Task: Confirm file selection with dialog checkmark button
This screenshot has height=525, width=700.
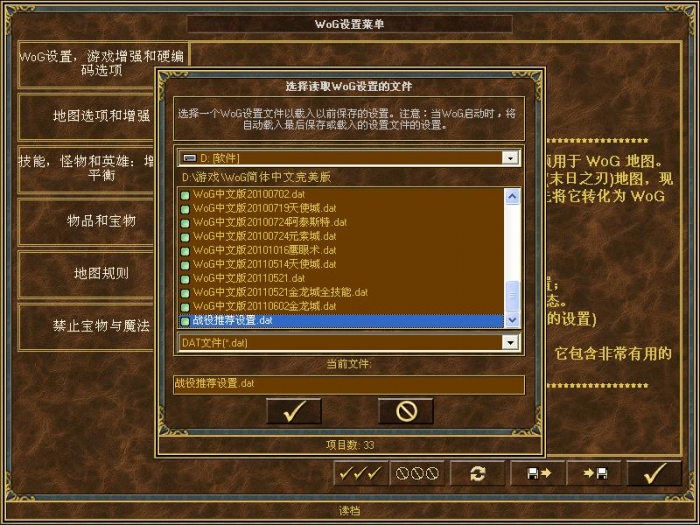Action: [294, 411]
